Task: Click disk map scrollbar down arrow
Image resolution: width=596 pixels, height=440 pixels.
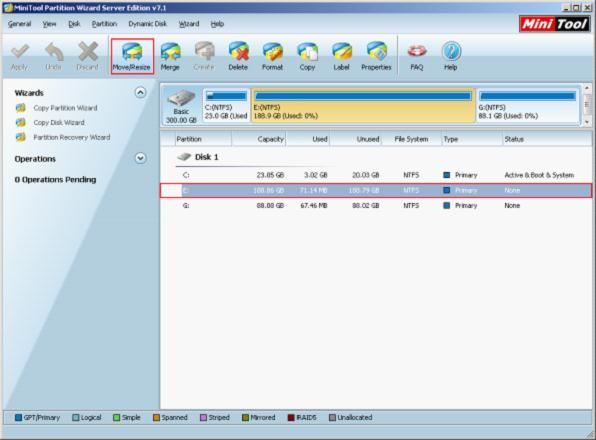Action: 587,122
